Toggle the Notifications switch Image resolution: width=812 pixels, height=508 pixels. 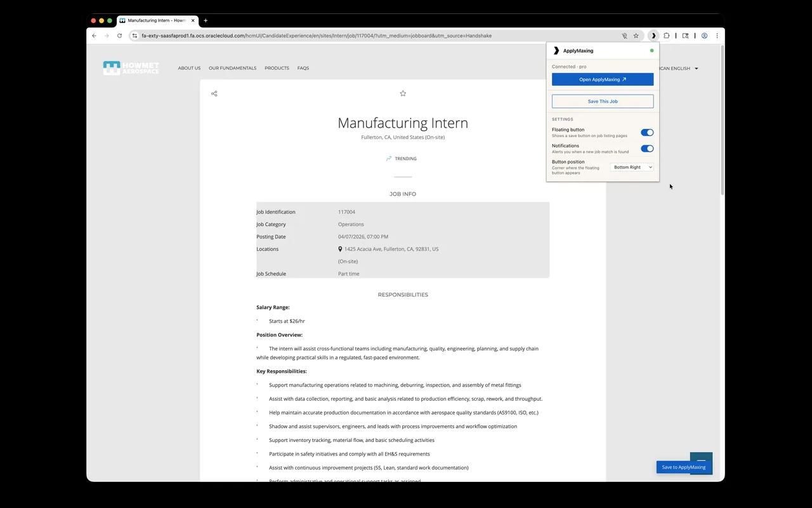coord(647,149)
